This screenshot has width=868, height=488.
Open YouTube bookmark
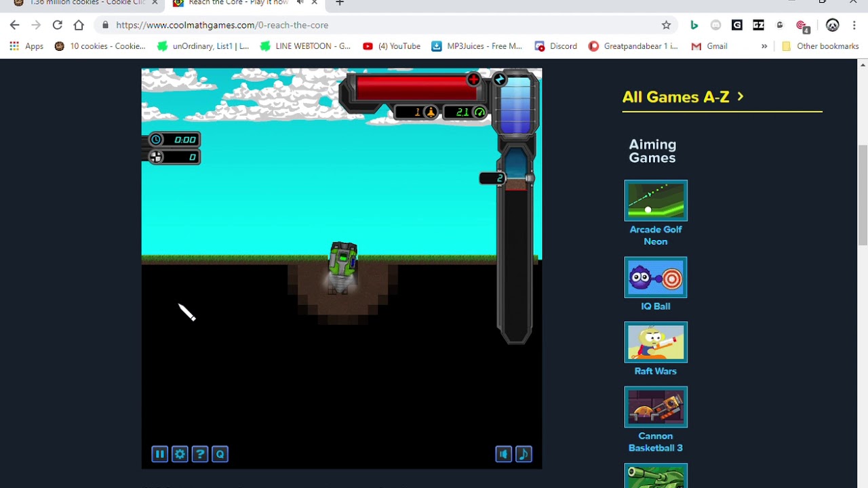tap(392, 46)
